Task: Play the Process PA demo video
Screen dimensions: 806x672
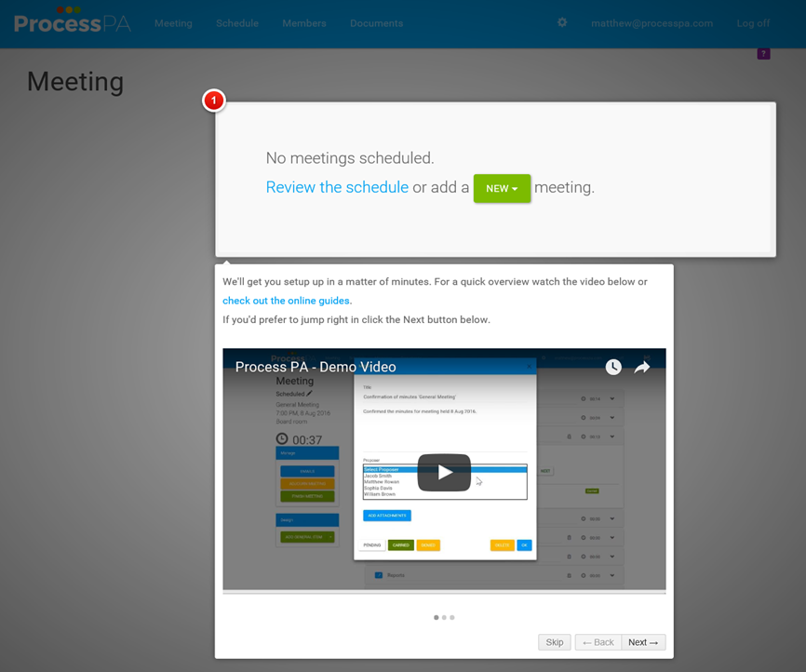Action: tap(444, 472)
